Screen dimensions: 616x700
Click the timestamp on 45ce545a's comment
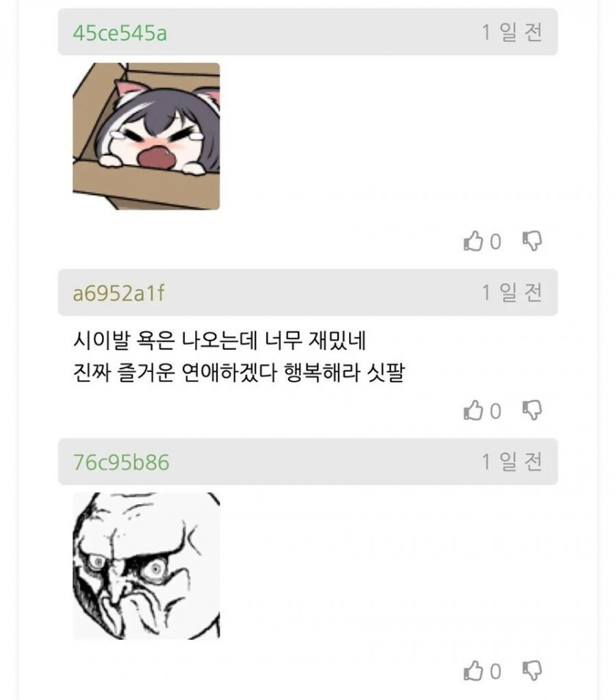(512, 32)
